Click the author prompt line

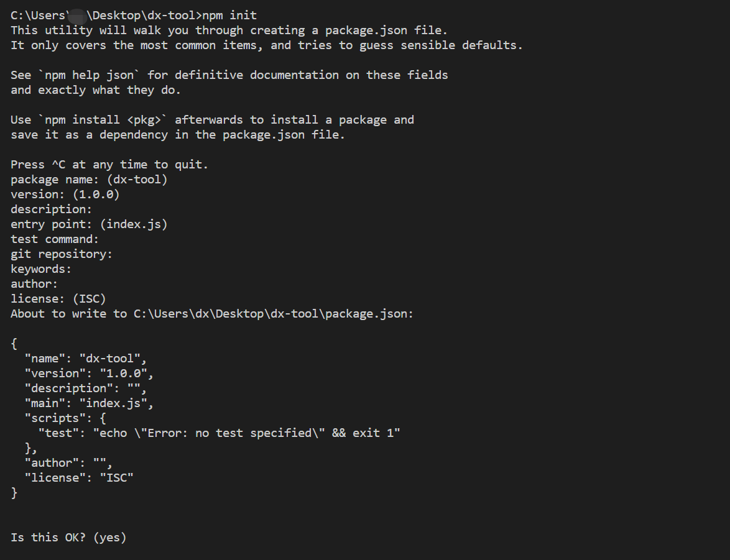pos(34,283)
